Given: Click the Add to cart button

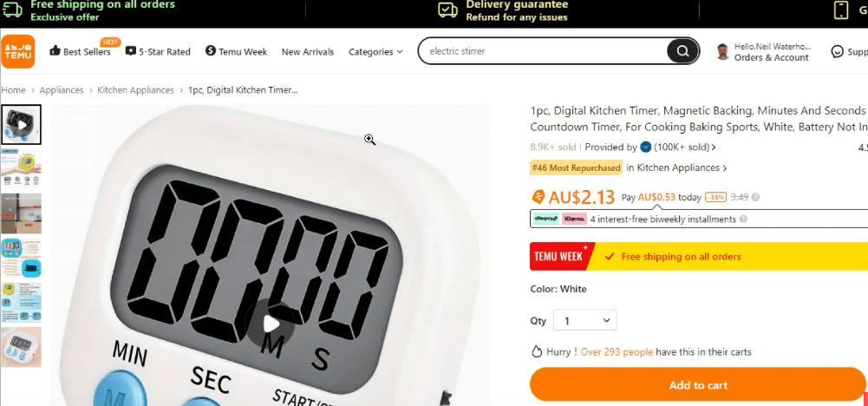Looking at the screenshot, I should [x=698, y=385].
